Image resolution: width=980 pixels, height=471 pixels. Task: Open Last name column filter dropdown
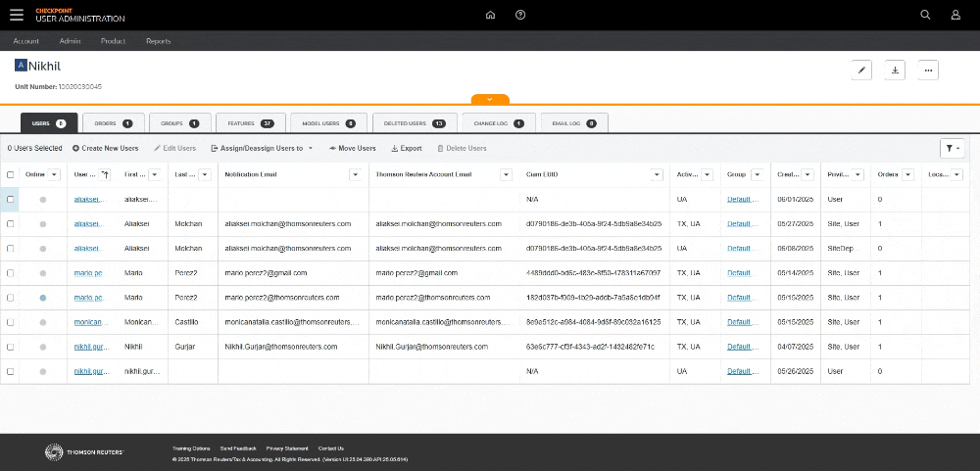point(205,175)
